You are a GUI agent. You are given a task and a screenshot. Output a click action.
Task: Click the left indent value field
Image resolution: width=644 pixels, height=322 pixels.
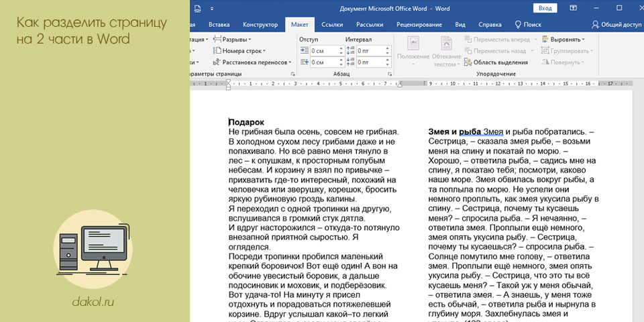point(324,51)
